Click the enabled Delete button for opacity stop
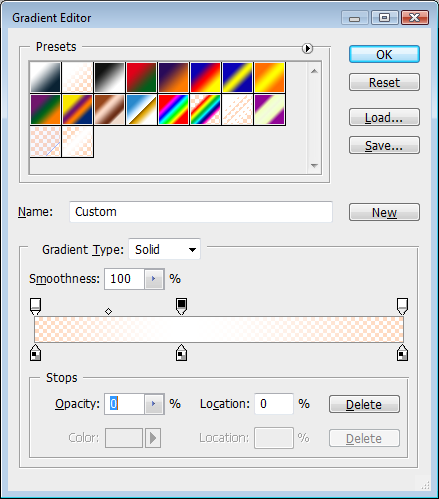 [364, 404]
